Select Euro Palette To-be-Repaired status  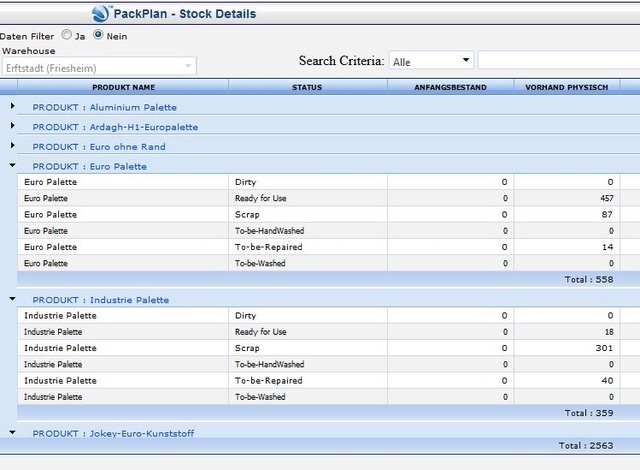[308, 247]
